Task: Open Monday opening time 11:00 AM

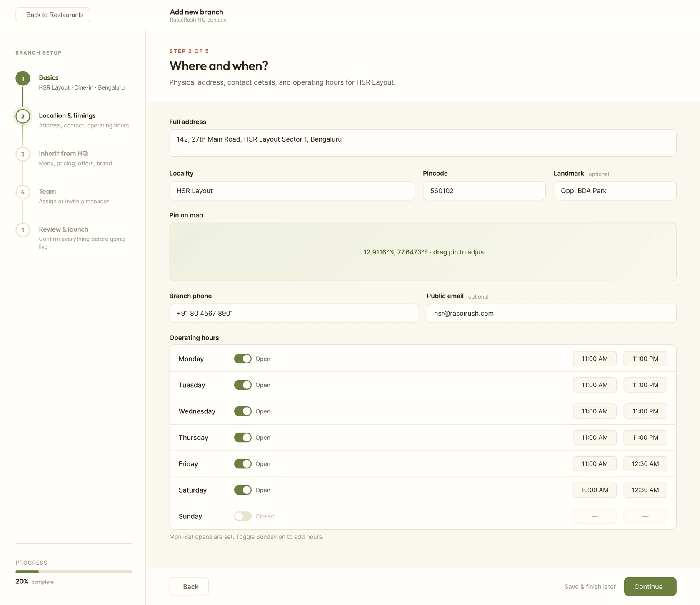Action: click(595, 359)
